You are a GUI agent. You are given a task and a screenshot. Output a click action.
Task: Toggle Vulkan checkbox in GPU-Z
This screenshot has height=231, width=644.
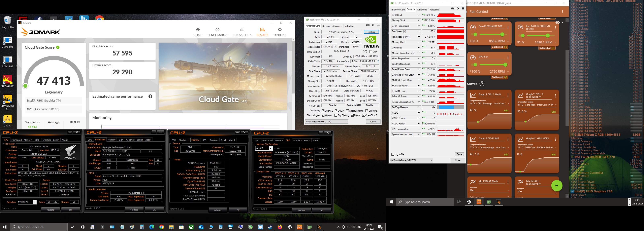pyautogui.click(x=323, y=115)
